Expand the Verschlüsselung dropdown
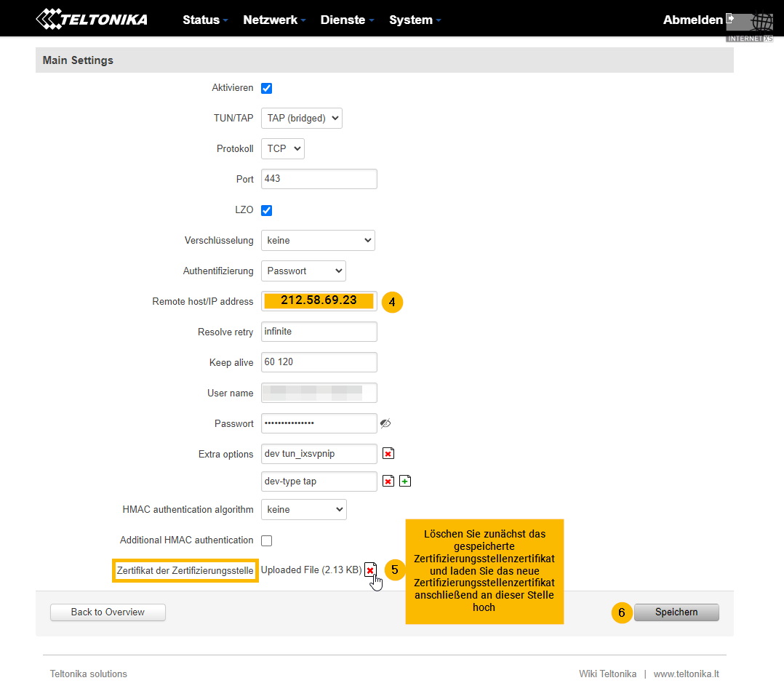Image resolution: width=784 pixels, height=691 pixels. coord(318,240)
